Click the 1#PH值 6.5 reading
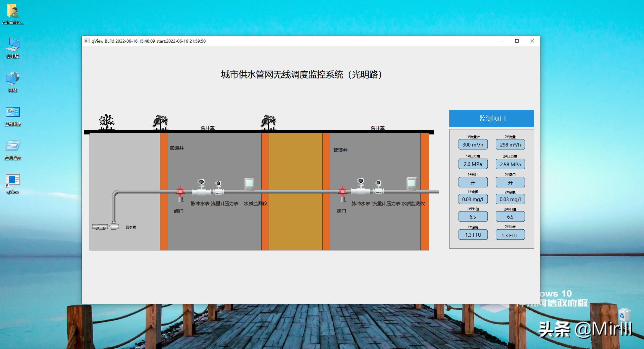This screenshot has width=644, height=349. tap(473, 217)
